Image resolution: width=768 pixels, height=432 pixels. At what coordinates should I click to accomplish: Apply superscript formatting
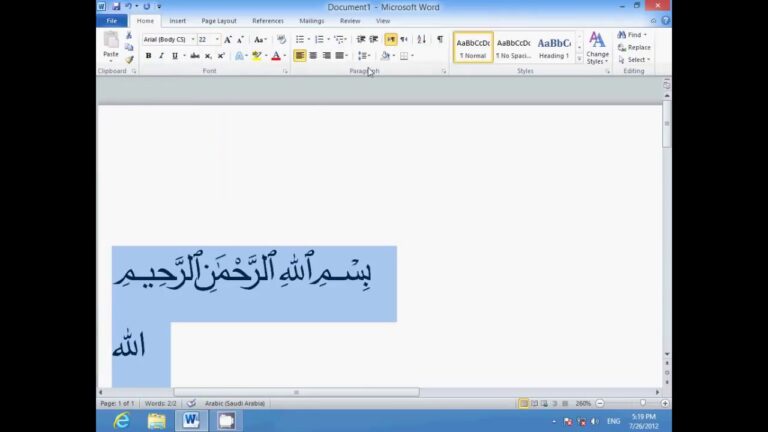tap(221, 56)
